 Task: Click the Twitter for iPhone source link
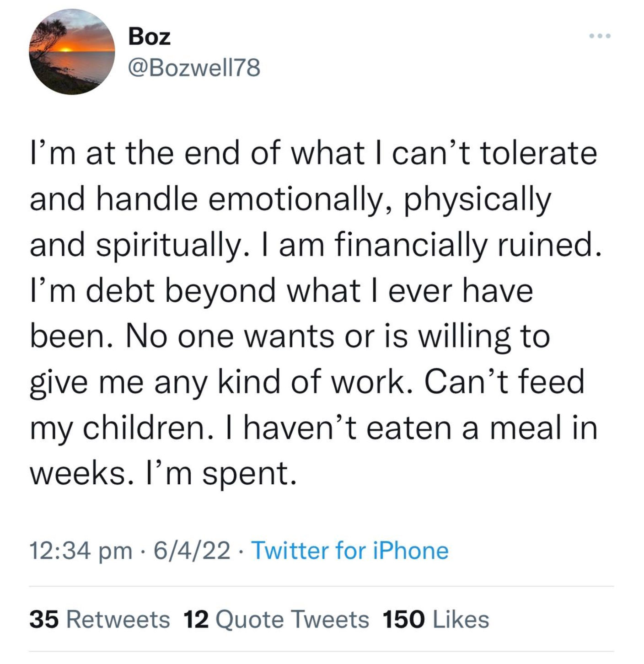[350, 550]
